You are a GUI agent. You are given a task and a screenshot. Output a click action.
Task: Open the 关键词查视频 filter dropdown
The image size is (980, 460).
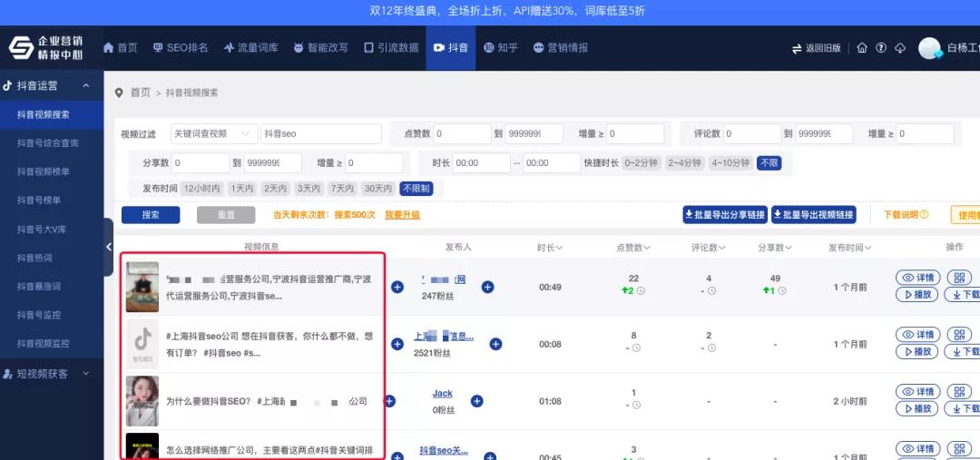tap(214, 134)
